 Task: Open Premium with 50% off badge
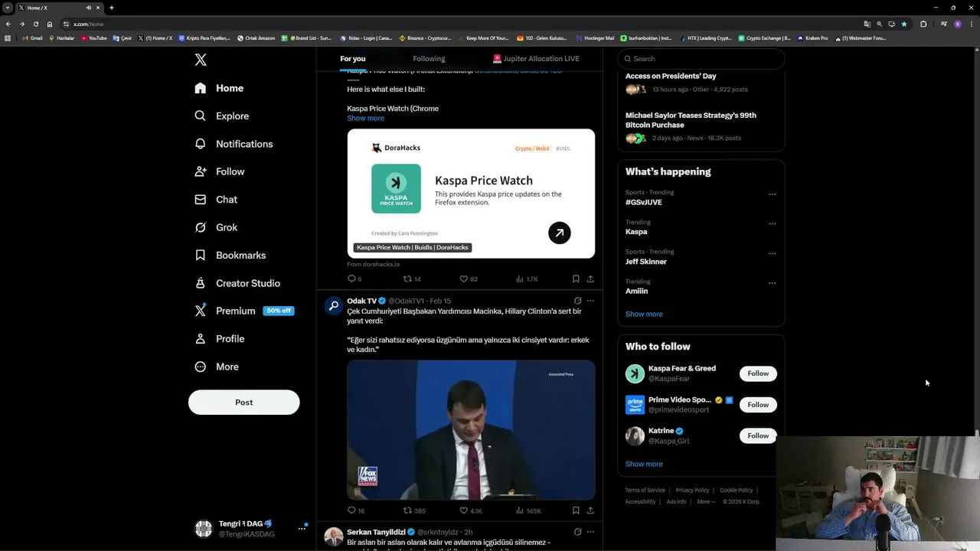pyautogui.click(x=243, y=311)
